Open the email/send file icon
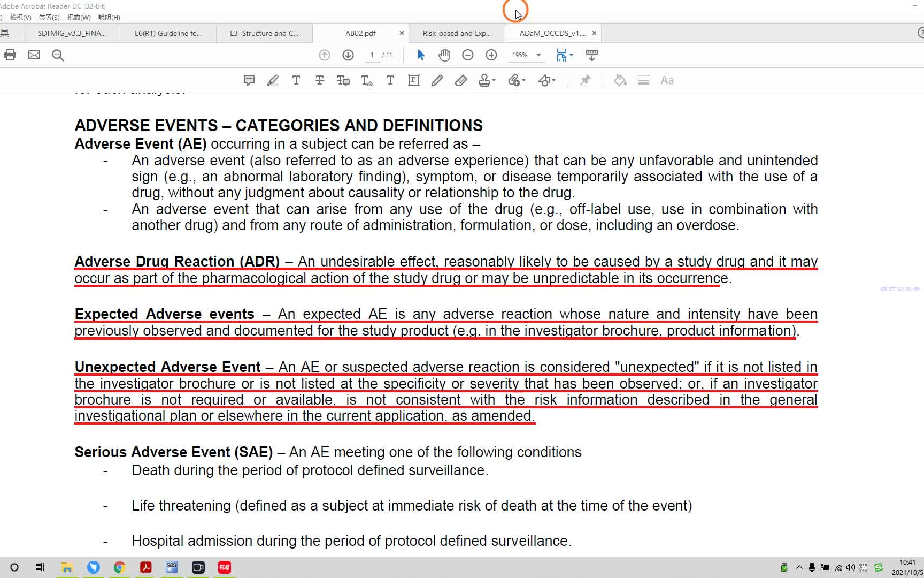The image size is (924, 578). pyautogui.click(x=34, y=55)
